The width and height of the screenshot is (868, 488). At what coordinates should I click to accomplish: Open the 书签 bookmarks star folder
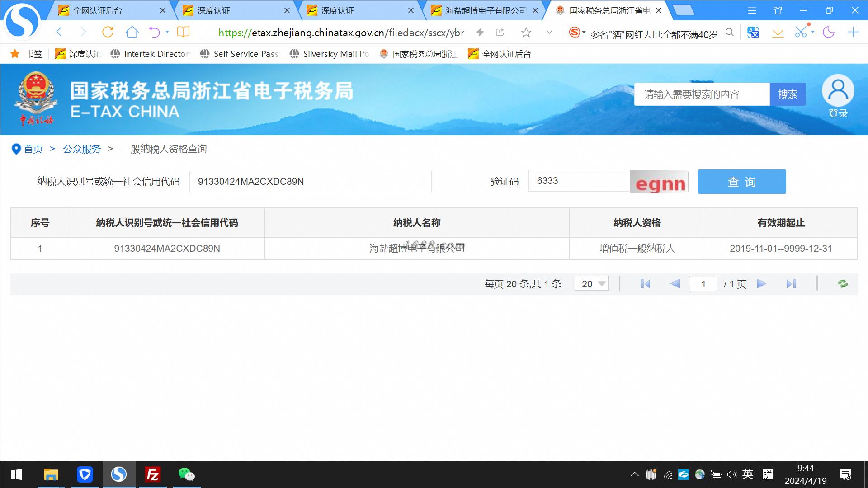click(26, 54)
